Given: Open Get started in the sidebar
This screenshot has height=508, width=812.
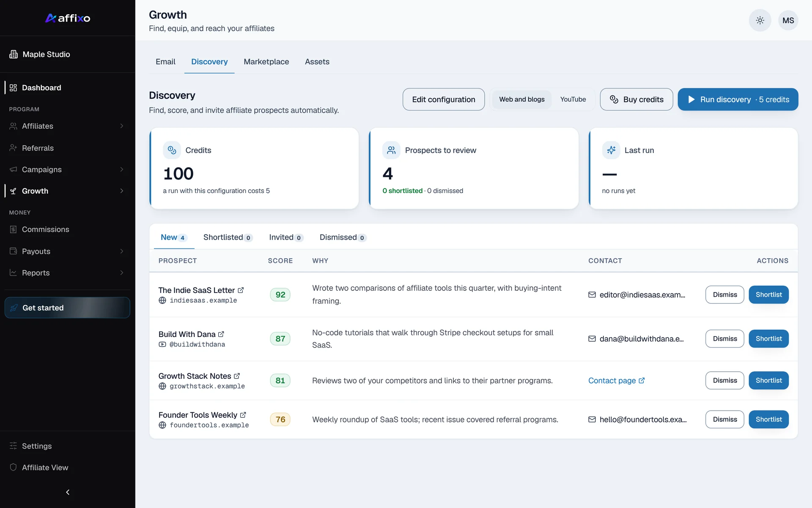Looking at the screenshot, I should click(67, 308).
